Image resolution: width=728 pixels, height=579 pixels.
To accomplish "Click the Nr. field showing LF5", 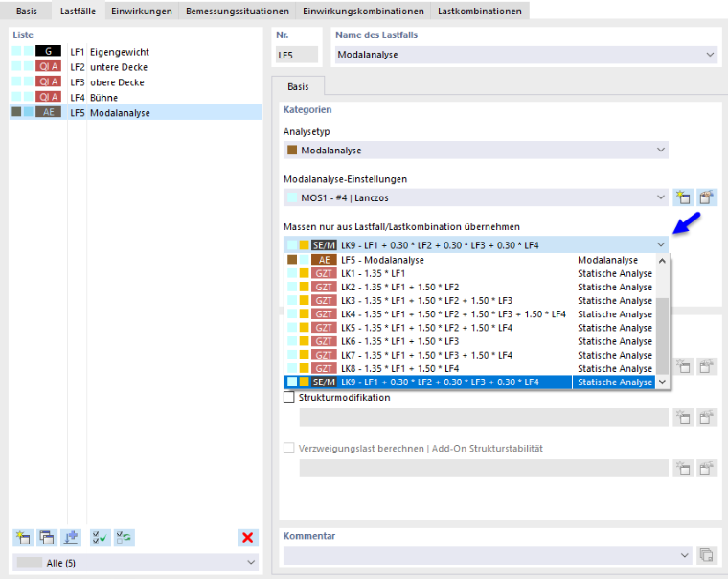I will [x=297, y=55].
